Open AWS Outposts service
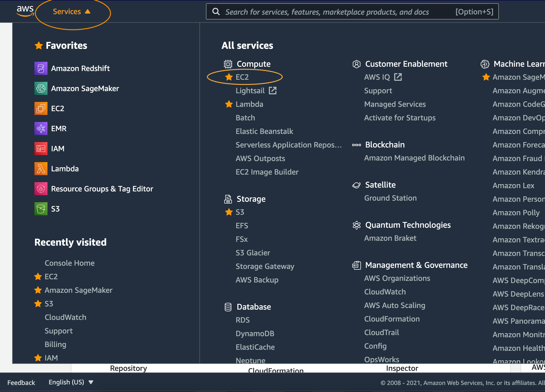 [260, 158]
